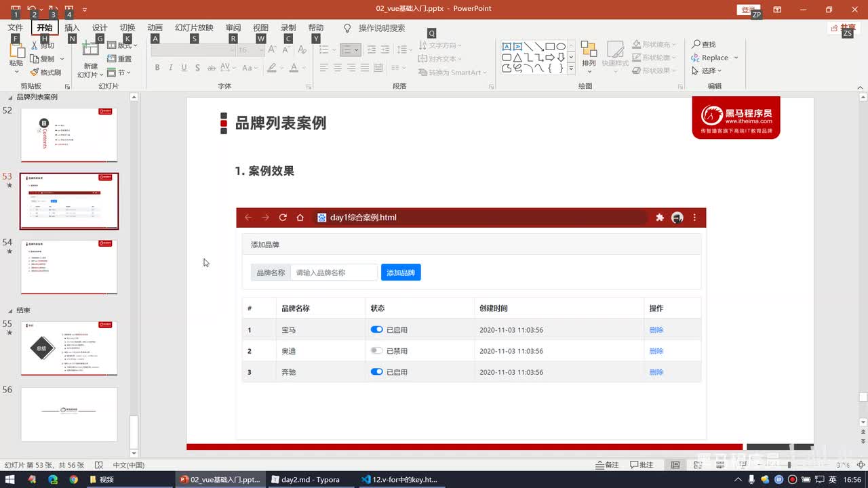Switch to Slide Sorter view in status bar
This screenshot has height=488, width=868.
pyautogui.click(x=698, y=465)
